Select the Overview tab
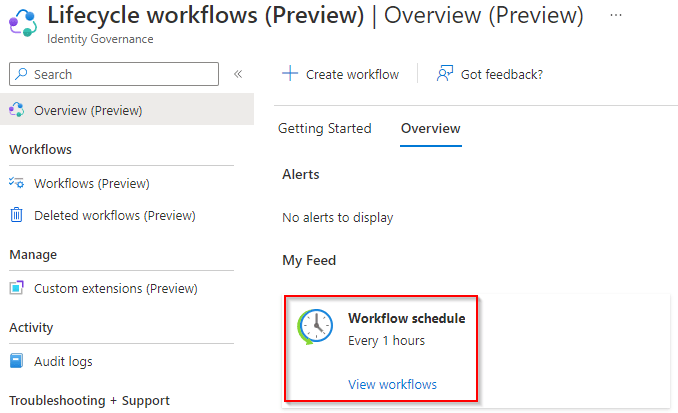678x413 pixels. click(x=430, y=129)
